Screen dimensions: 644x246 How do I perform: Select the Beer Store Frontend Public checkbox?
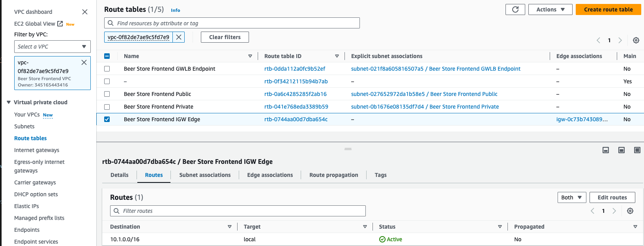tap(107, 94)
